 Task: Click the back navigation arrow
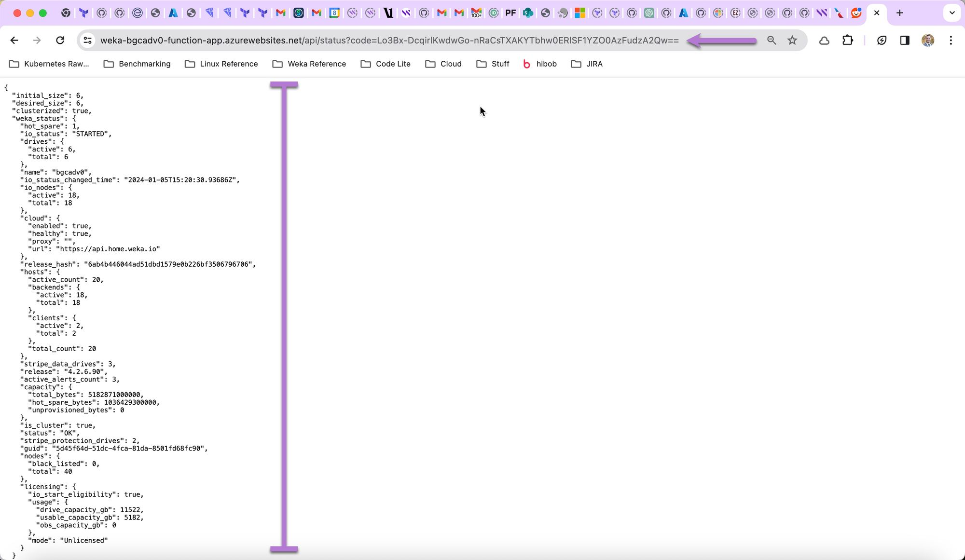point(14,41)
